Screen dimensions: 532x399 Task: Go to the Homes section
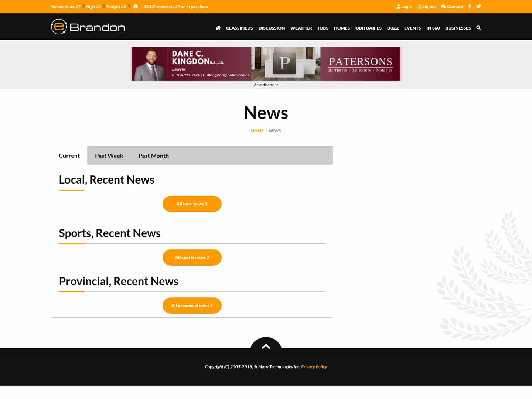[x=342, y=28]
